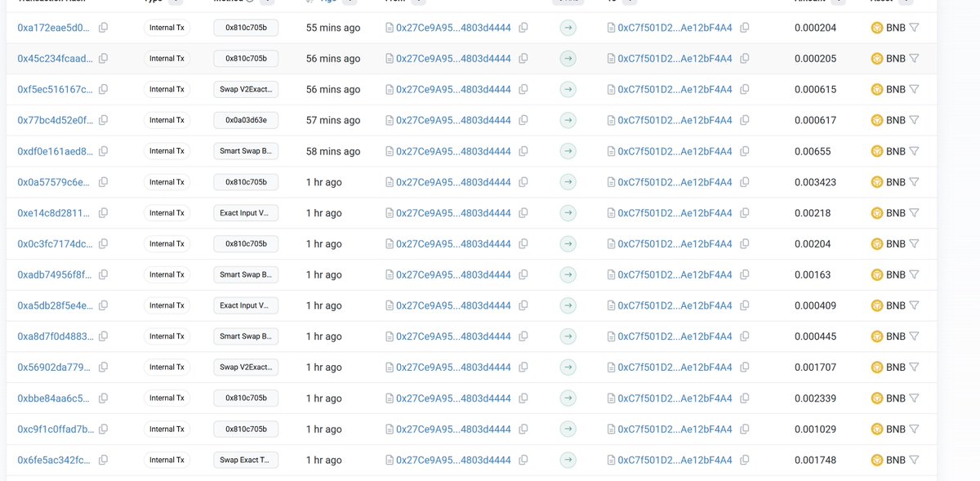Select amount 0.00204
The width and height of the screenshot is (980, 481).
[x=813, y=244]
